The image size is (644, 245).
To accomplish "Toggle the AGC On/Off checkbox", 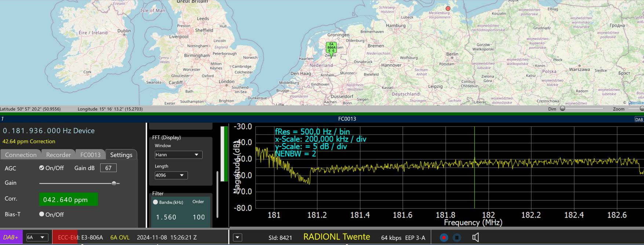I will pos(42,168).
